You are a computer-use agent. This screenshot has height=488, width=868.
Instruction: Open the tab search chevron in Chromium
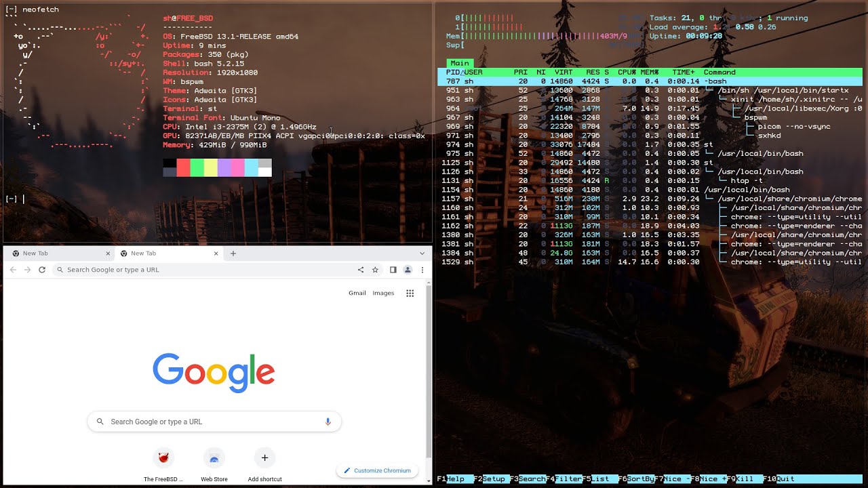(x=422, y=253)
